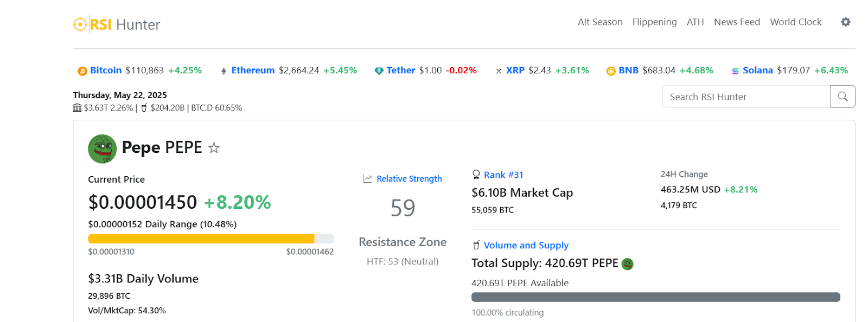868x322 pixels.
Task: Click the date Thursday, May 22, 2025
Action: coord(120,95)
